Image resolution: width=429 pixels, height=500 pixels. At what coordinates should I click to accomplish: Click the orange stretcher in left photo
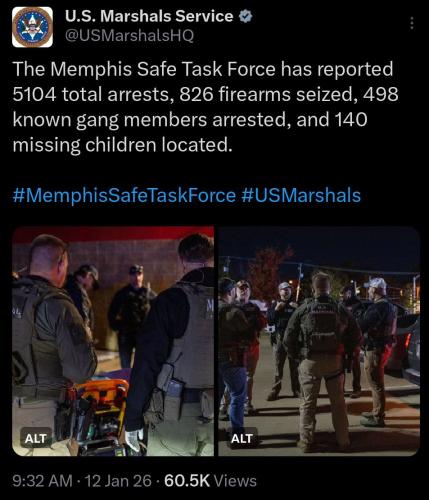100,415
